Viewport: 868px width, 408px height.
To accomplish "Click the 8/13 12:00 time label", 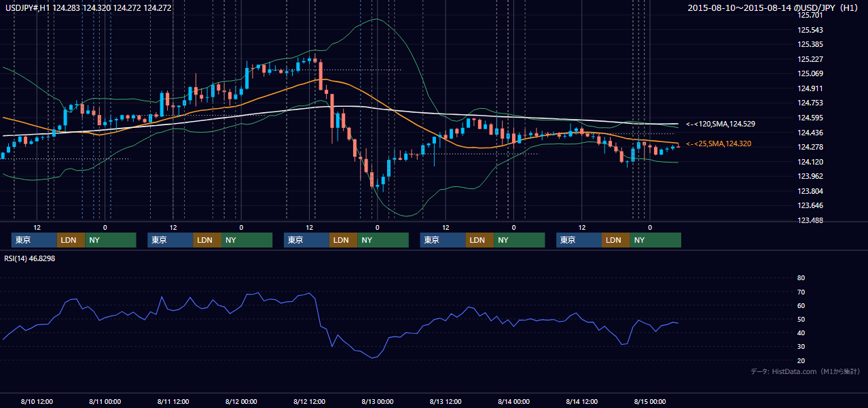I will [x=446, y=401].
